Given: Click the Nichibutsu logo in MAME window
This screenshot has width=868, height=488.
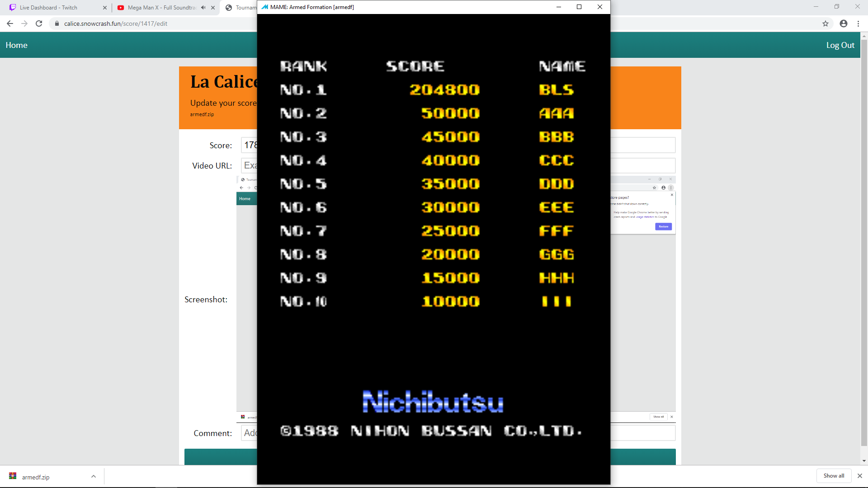Looking at the screenshot, I should (433, 401).
